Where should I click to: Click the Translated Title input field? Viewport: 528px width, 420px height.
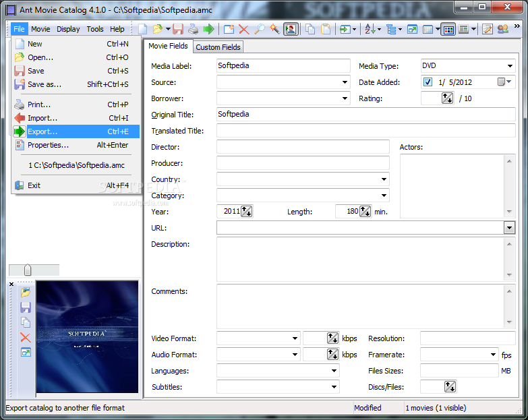(365, 131)
